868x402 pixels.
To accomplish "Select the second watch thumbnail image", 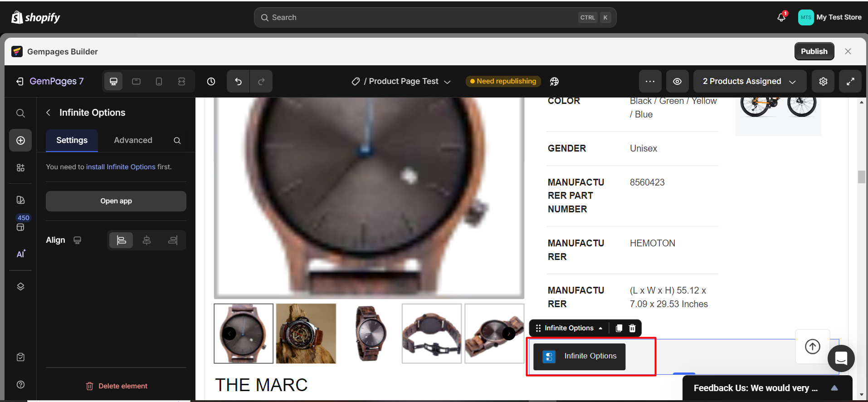I will 306,333.
